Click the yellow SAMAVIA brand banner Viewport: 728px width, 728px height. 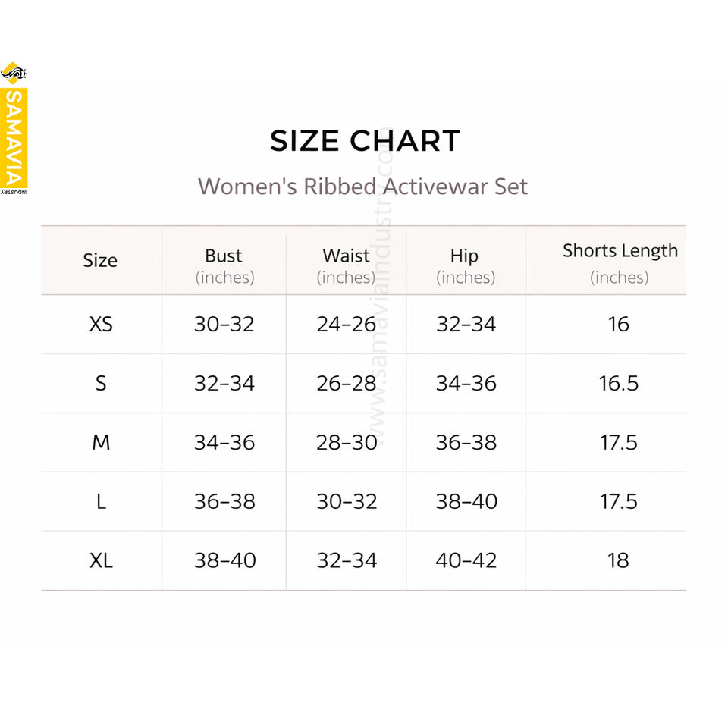coord(14,138)
